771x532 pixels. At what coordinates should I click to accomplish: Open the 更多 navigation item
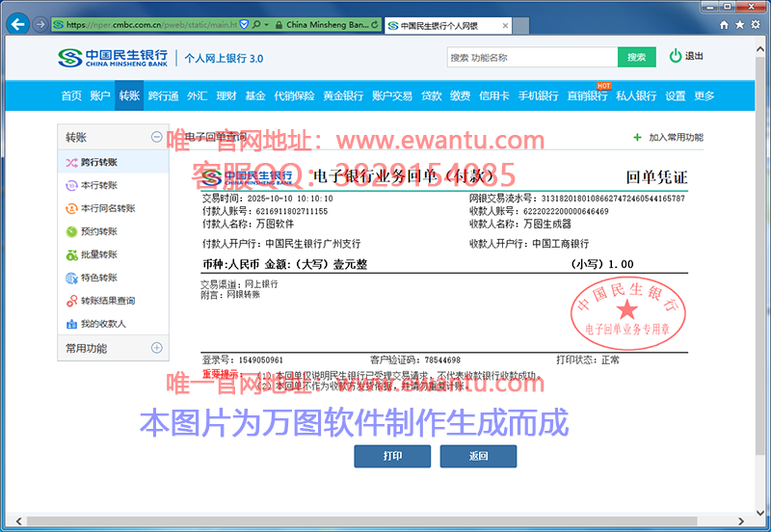pyautogui.click(x=705, y=95)
